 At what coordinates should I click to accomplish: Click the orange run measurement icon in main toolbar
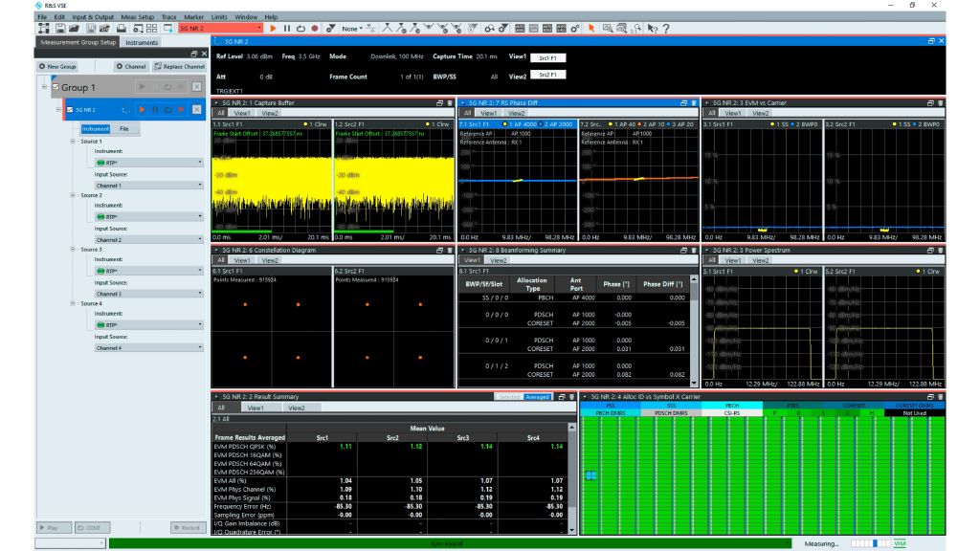point(273,28)
